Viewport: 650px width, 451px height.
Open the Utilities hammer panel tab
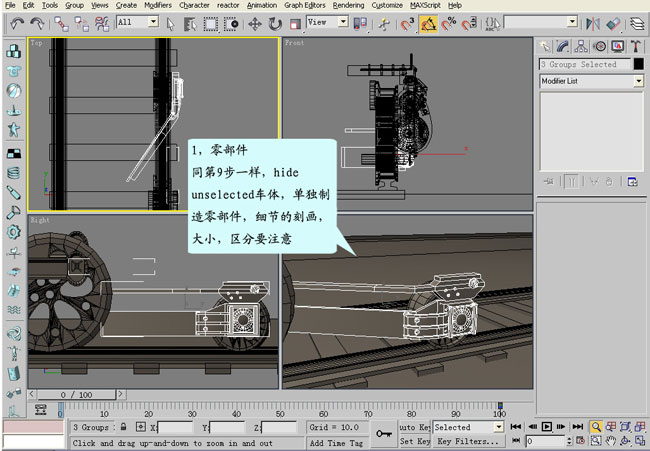click(x=635, y=46)
